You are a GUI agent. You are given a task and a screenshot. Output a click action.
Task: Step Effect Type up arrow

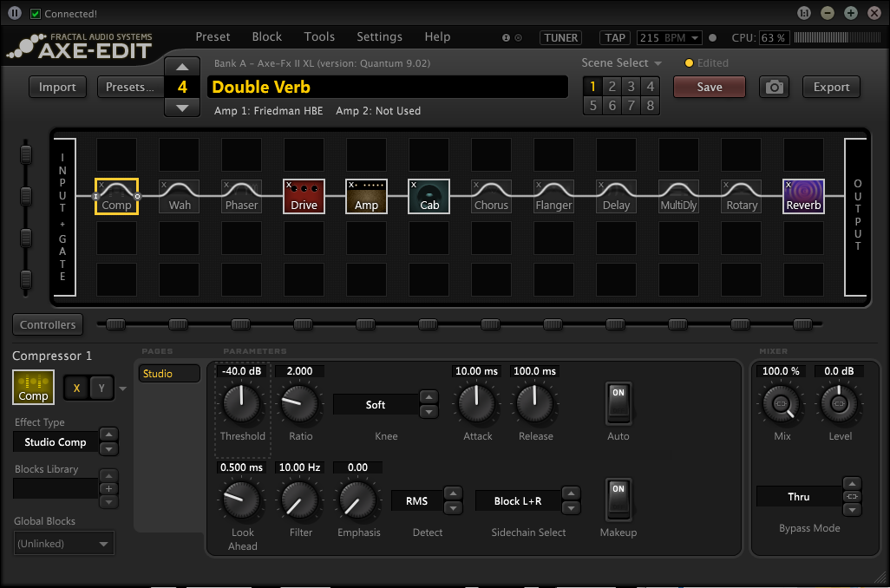108,434
